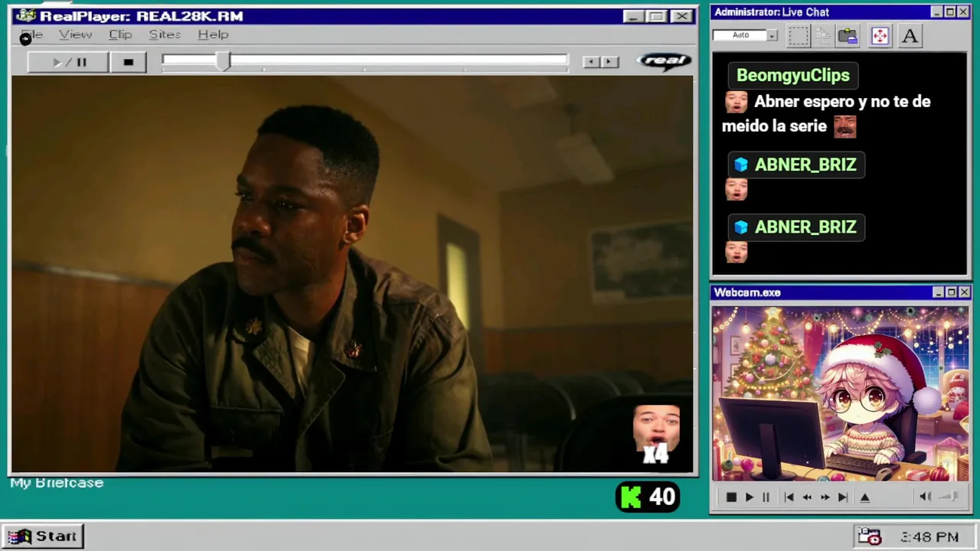Image resolution: width=980 pixels, height=551 pixels.
Task: Click the x4 face emote overlay on video
Action: (x=656, y=435)
